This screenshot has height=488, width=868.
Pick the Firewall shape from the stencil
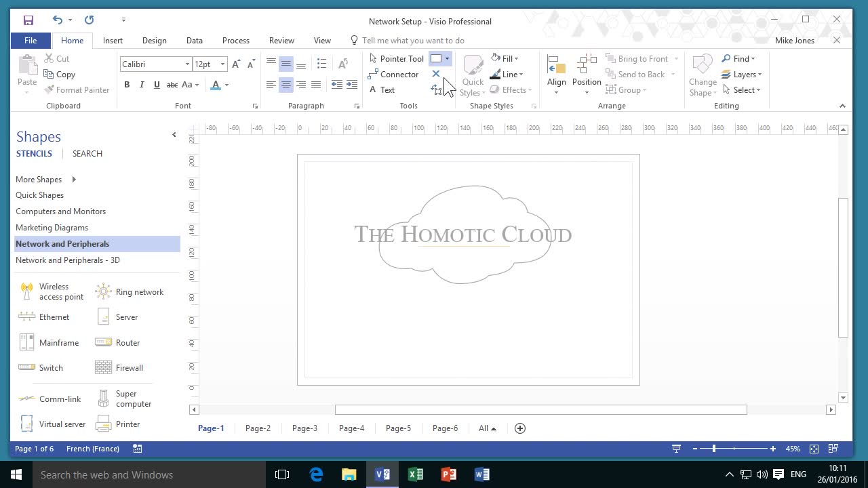(x=121, y=368)
